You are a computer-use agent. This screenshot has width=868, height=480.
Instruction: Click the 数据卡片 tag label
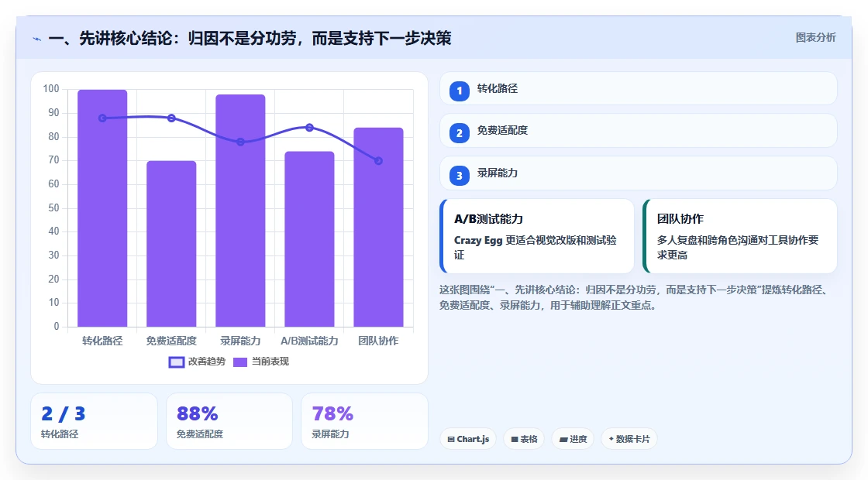[632, 439]
